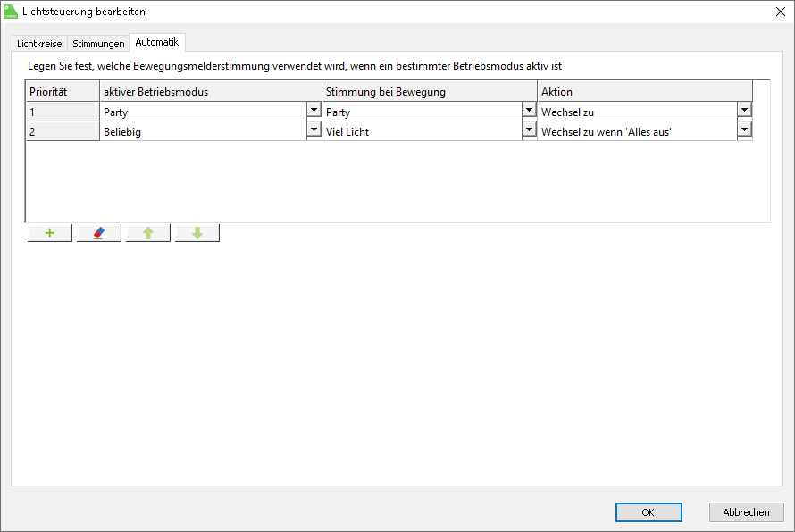The height and width of the screenshot is (532, 795).
Task: Click the green app icon in the title bar
Action: pyautogui.click(x=11, y=12)
